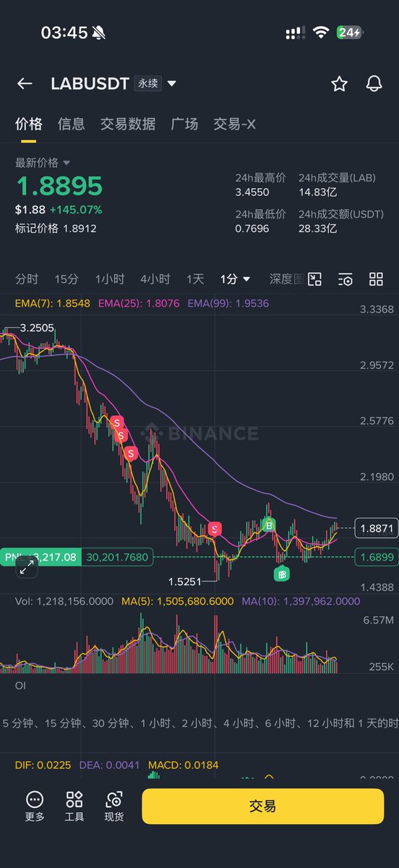Click the EMA(99) 1.9536 indicator label
The image size is (399, 868).
(x=228, y=303)
